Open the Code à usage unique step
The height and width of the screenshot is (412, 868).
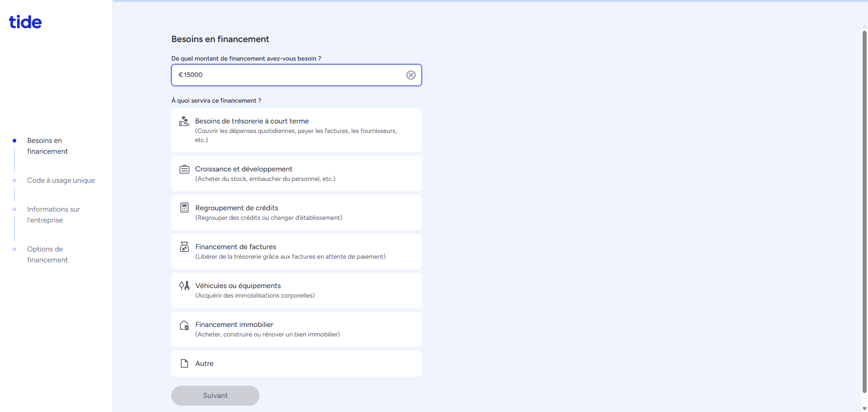pyautogui.click(x=61, y=180)
